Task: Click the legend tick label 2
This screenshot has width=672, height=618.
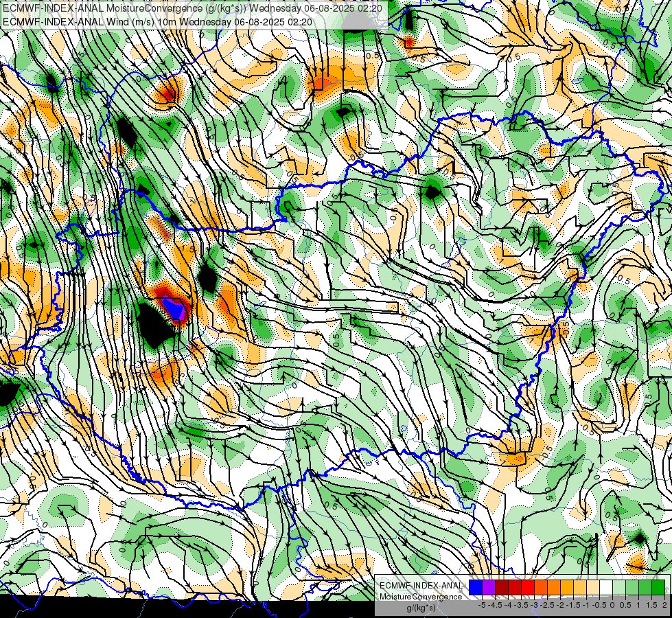Action: (x=664, y=605)
